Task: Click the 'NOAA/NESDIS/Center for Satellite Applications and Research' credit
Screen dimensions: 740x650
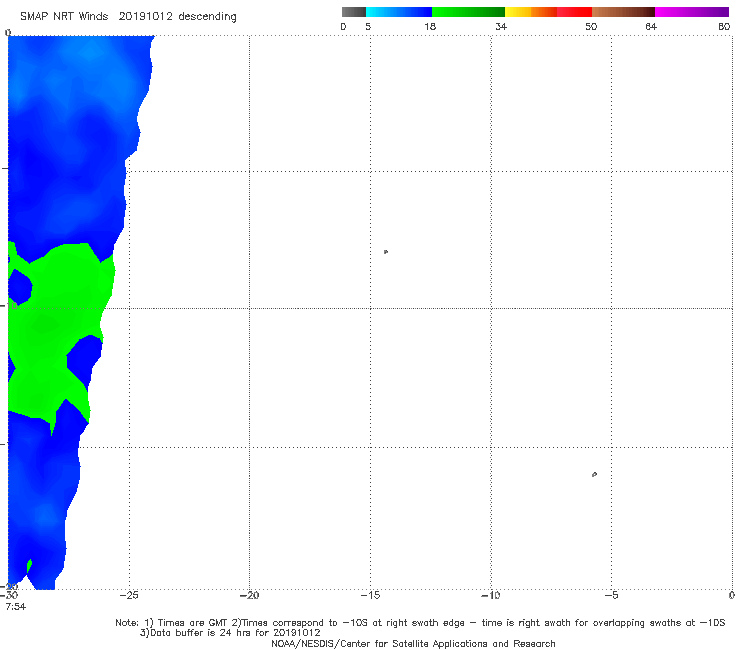Action: [x=413, y=644]
